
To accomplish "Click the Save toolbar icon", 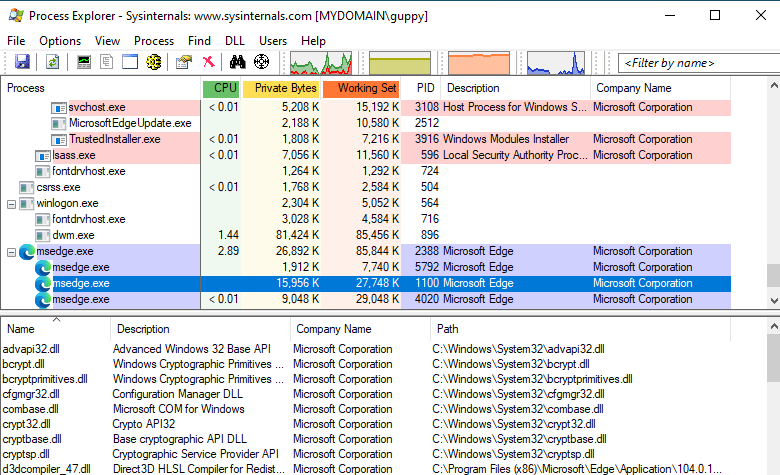I will [22, 62].
